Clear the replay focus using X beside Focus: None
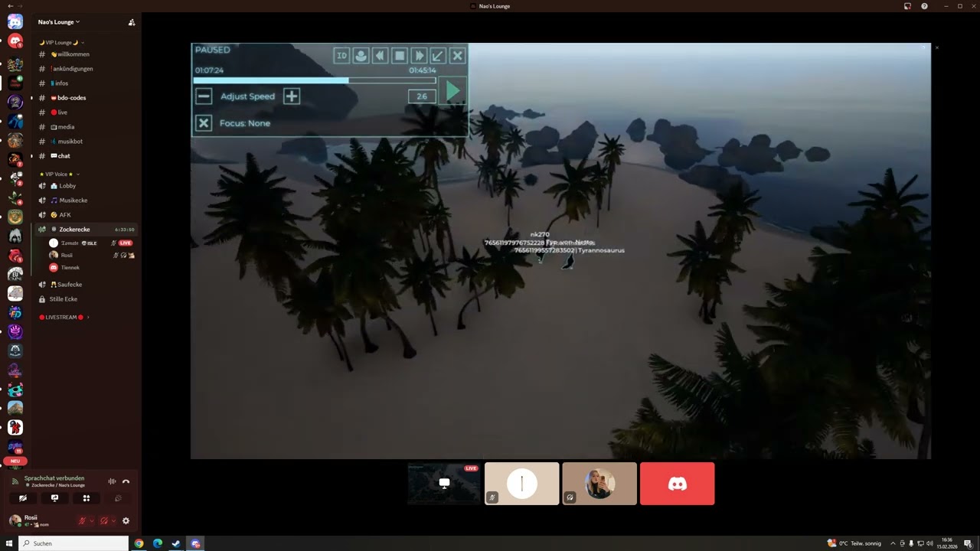 (204, 123)
